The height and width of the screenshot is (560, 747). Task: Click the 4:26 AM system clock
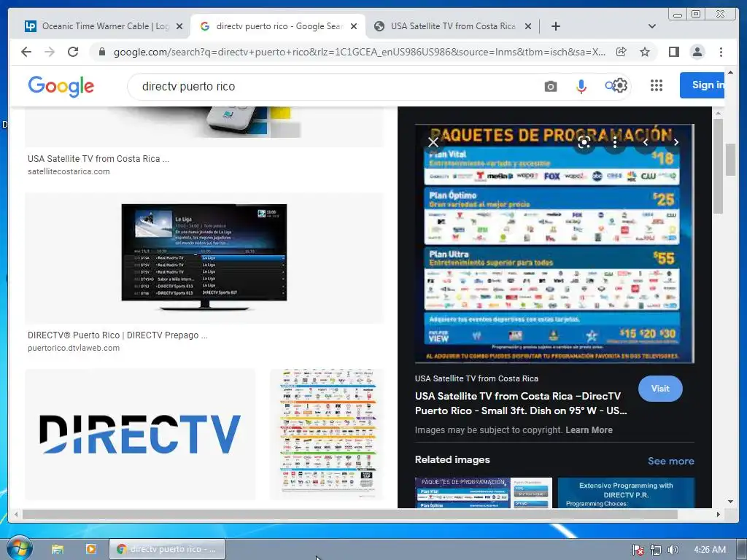[x=710, y=550]
